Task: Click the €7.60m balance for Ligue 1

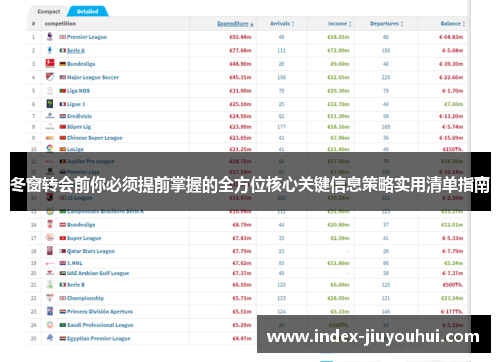Action: pyautogui.click(x=454, y=104)
